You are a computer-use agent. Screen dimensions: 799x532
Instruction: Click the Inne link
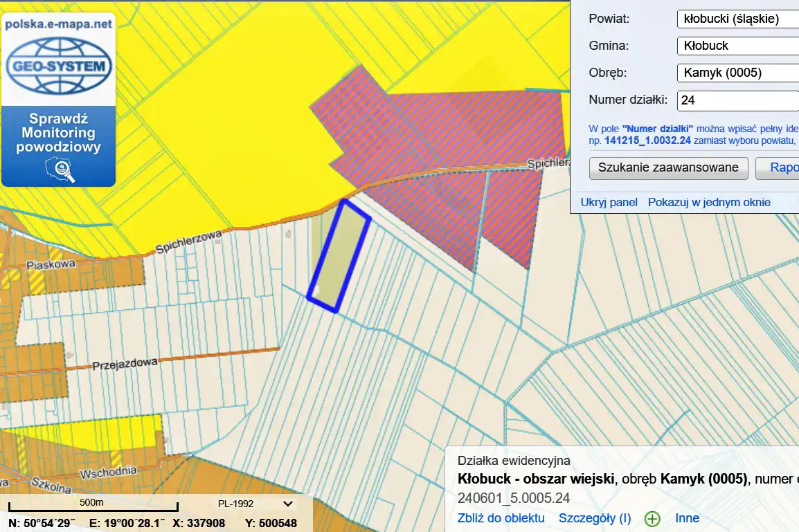[x=687, y=518]
